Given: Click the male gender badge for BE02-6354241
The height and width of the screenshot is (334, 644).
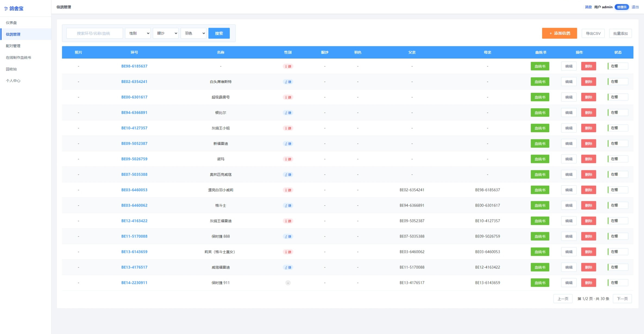Looking at the screenshot, I should [288, 82].
